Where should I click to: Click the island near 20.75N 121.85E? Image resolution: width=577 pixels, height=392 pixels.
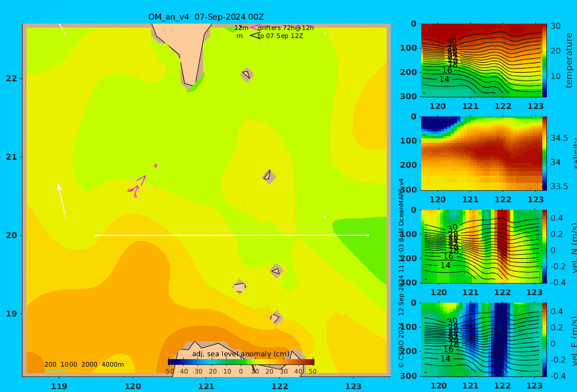tap(269, 176)
